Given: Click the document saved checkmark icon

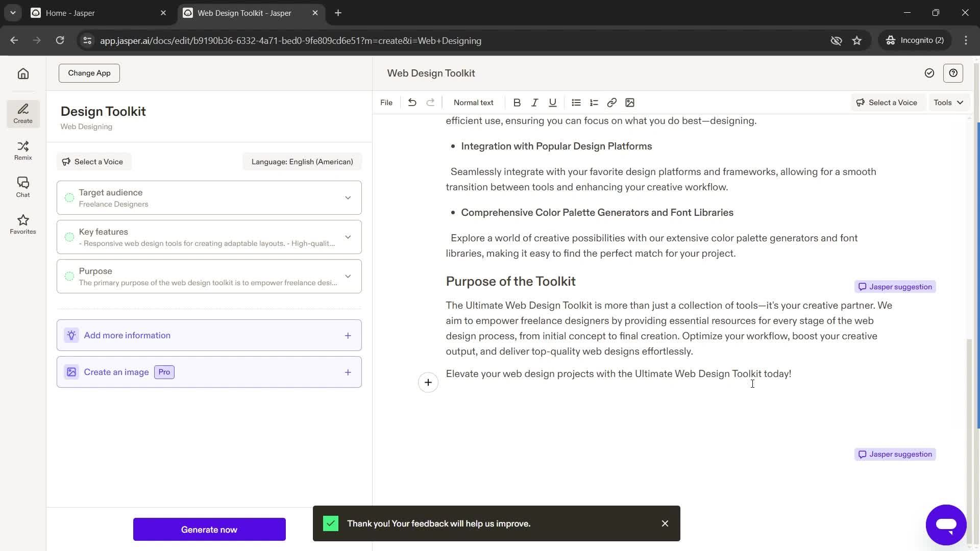Looking at the screenshot, I should (x=929, y=73).
